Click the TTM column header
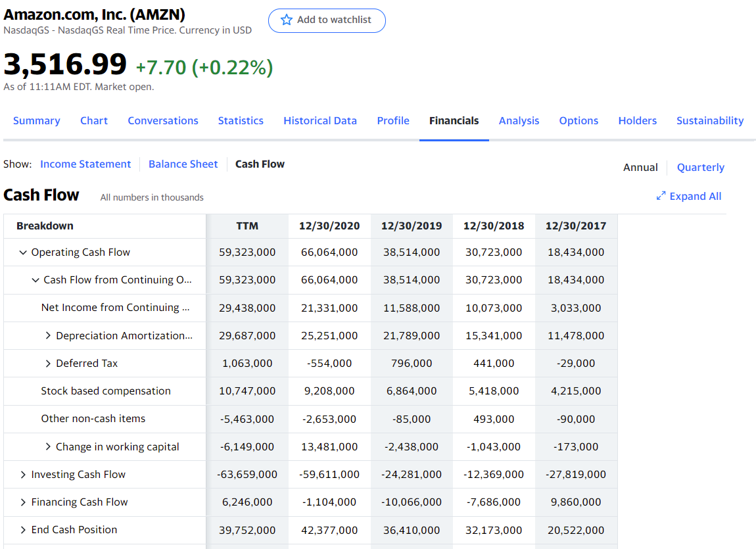The width and height of the screenshot is (756, 549). [x=247, y=226]
